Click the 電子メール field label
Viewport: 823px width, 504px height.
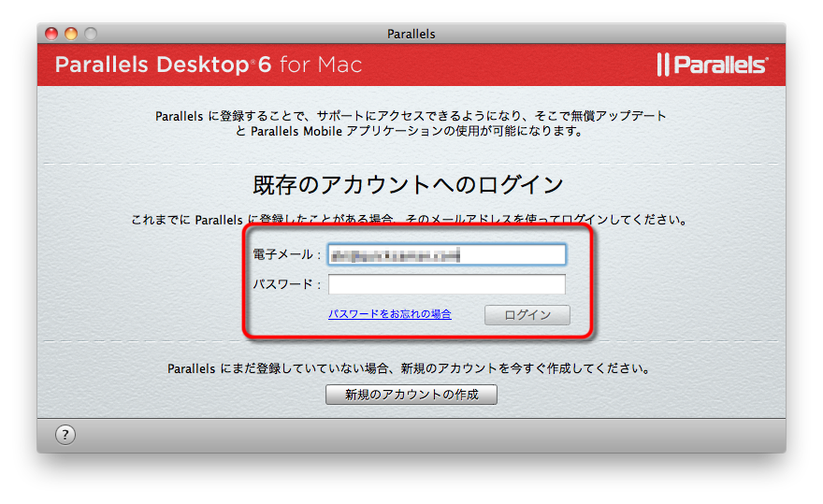(286, 254)
